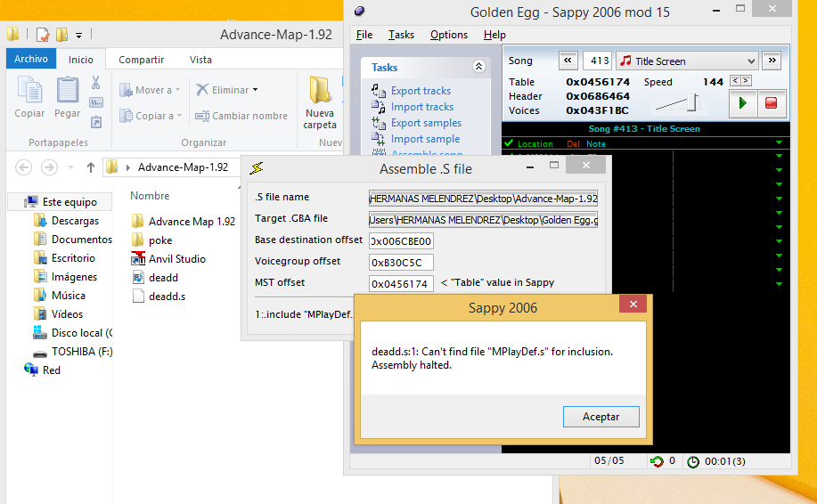Collapse the Tasks panel with chevron
The image size is (817, 504).
[x=478, y=67]
